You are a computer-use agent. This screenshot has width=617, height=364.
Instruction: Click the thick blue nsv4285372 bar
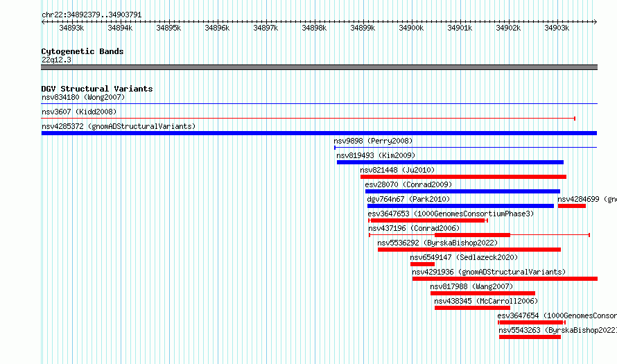(319, 133)
